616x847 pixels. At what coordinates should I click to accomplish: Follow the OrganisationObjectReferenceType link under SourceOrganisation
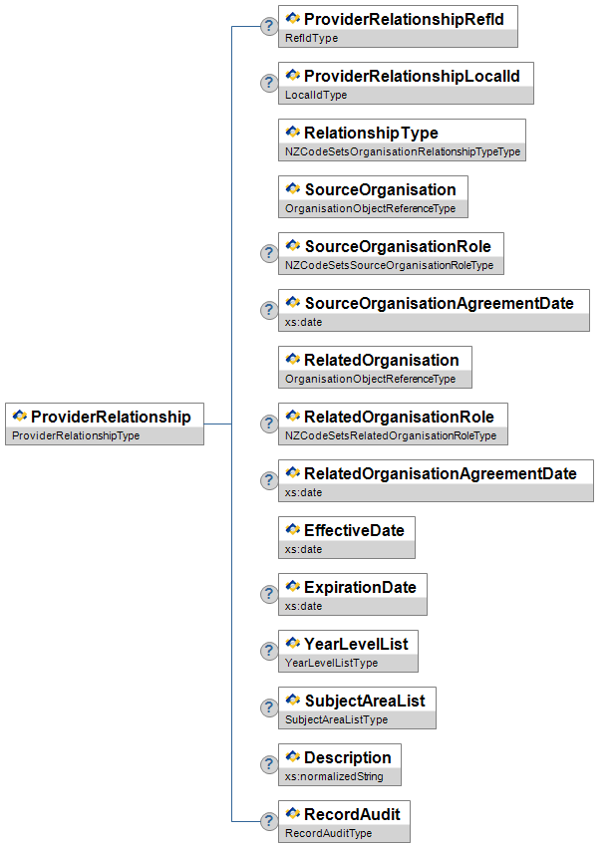tap(370, 209)
